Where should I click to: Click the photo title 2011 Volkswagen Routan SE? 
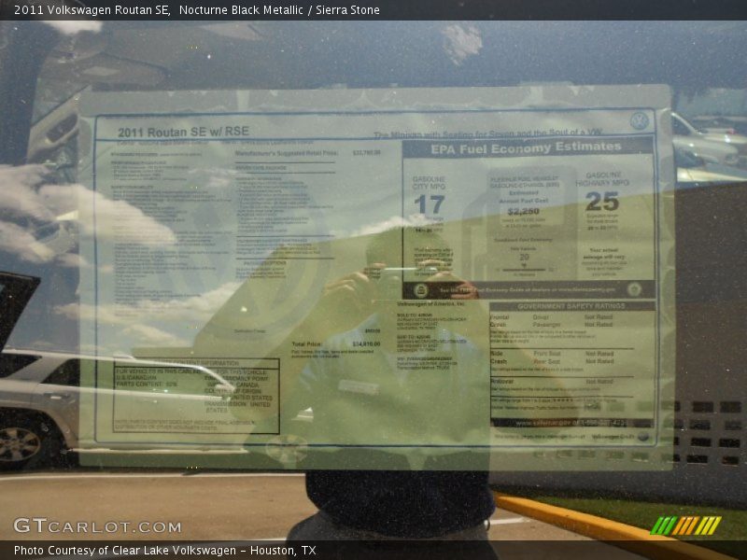[x=91, y=9]
